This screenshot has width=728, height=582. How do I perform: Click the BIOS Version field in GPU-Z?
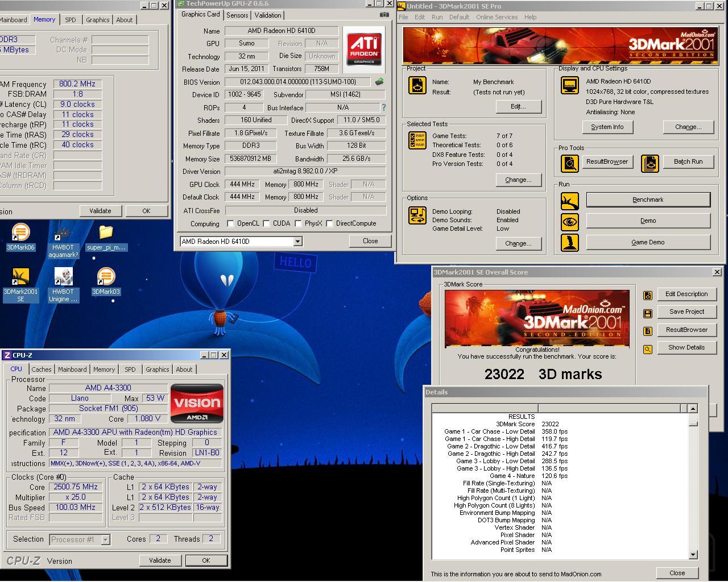(297, 82)
